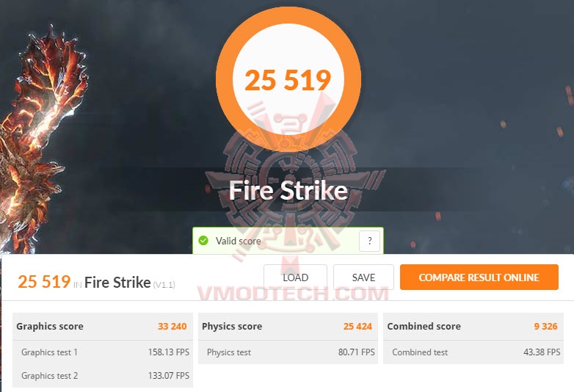
Task: Click the Combined score header
Action: [x=424, y=326]
